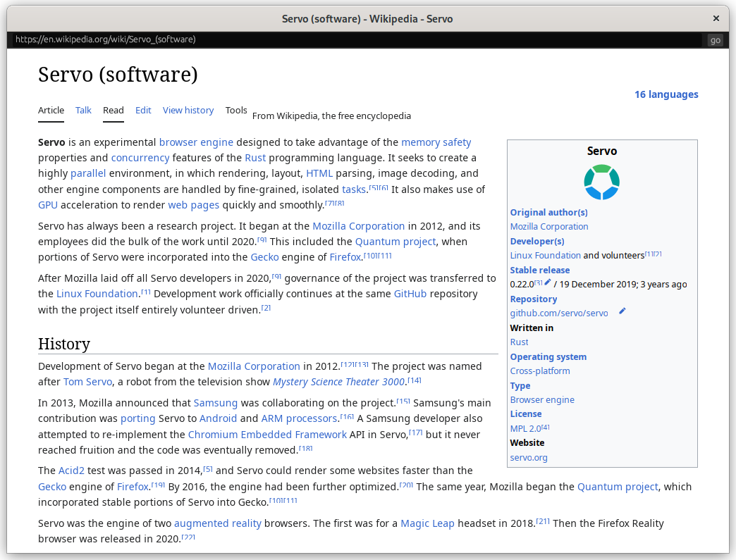Go to the Chromium Embedded Framework article

click(x=267, y=435)
